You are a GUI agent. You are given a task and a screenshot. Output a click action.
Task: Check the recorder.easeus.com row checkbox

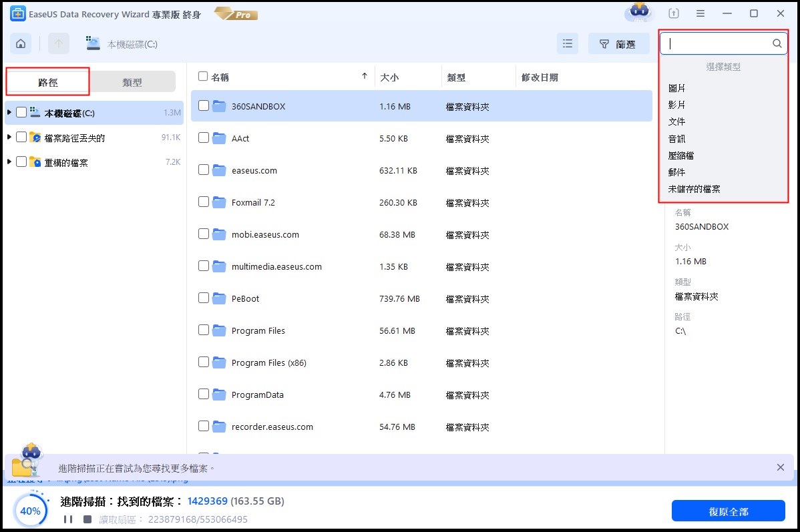click(x=204, y=426)
